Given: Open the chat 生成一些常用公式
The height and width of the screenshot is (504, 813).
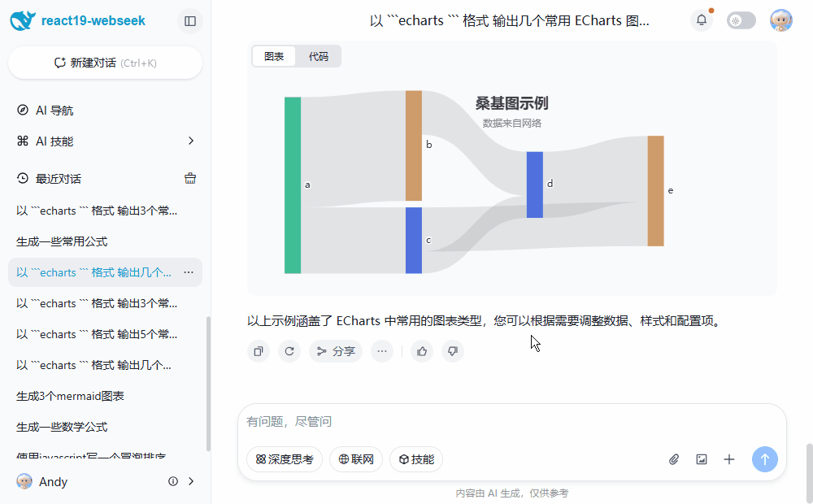Looking at the screenshot, I should (105, 241).
